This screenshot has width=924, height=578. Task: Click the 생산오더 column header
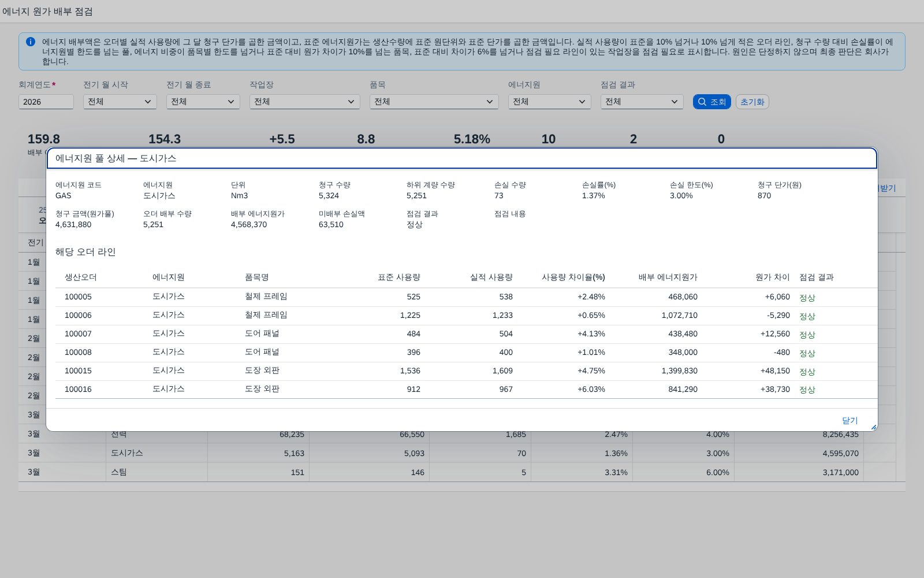tap(81, 277)
